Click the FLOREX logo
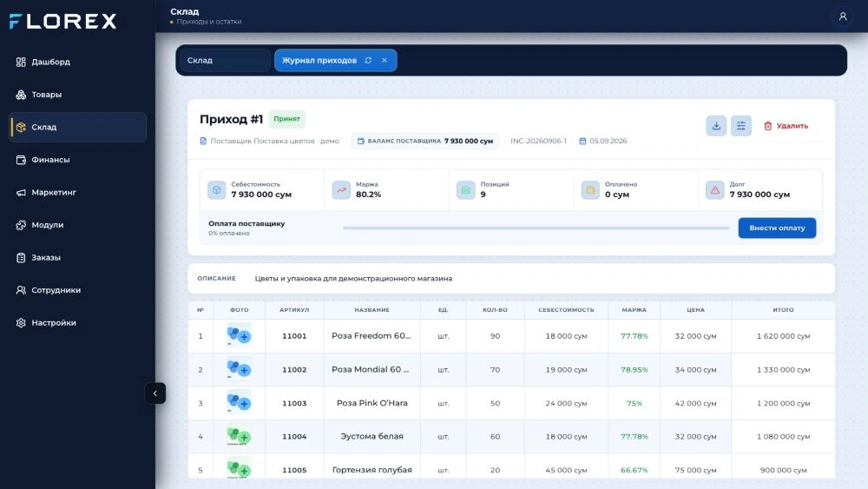The width and height of the screenshot is (868, 489). pos(63,22)
